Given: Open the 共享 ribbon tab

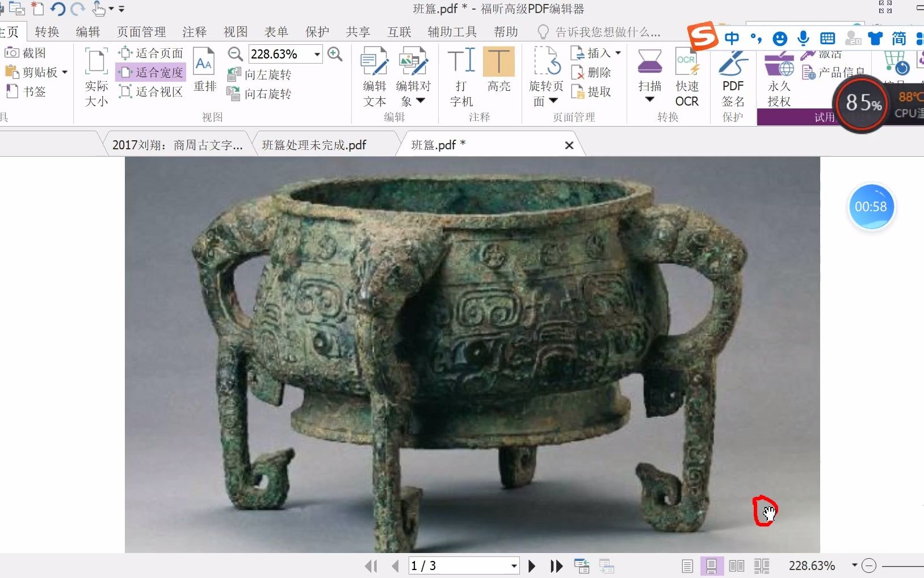Looking at the screenshot, I should (358, 32).
